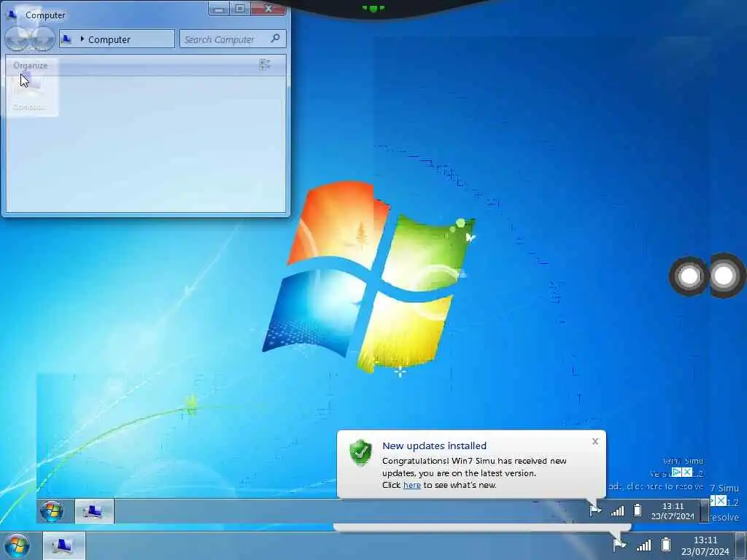Check the signal bars on the lower taskbar
The image size is (747, 560).
pos(643,545)
